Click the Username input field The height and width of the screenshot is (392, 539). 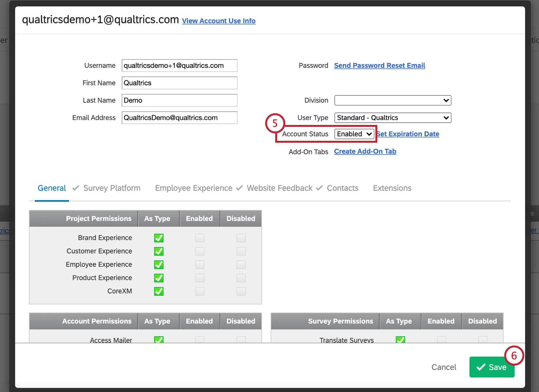point(179,65)
